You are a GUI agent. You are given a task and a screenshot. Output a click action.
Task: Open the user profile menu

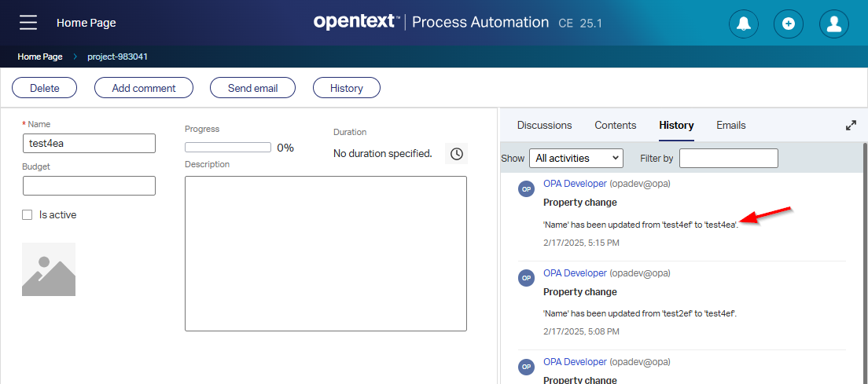pos(834,24)
